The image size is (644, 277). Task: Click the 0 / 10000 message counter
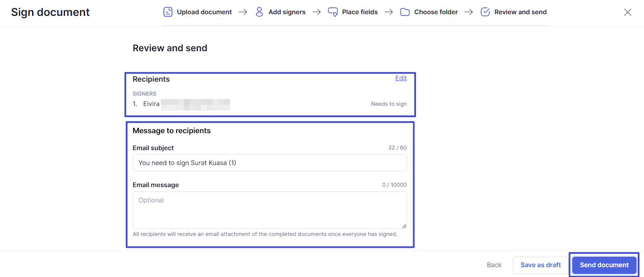(394, 185)
